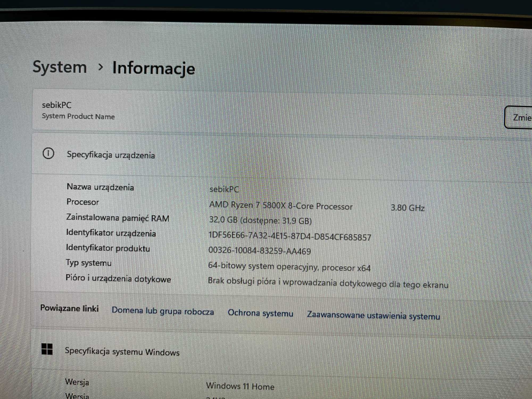Click product ID 00326-10084-83259-AA469
The height and width of the screenshot is (399, 532).
click(259, 251)
